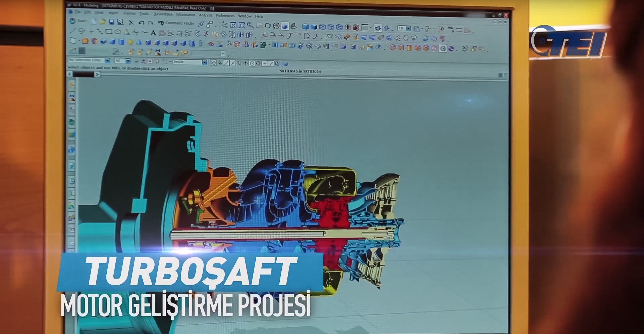This screenshot has width=644, height=334.
Task: Toggle the Clip Section view
Action: tap(378, 28)
